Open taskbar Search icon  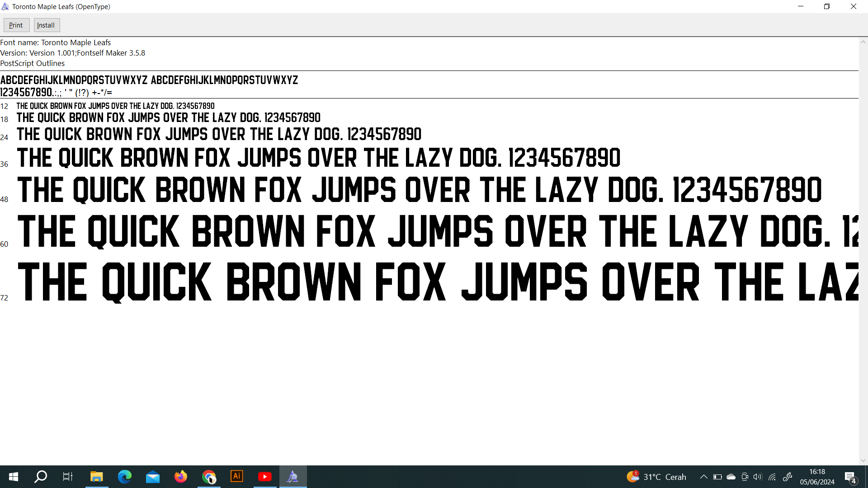pyautogui.click(x=41, y=477)
